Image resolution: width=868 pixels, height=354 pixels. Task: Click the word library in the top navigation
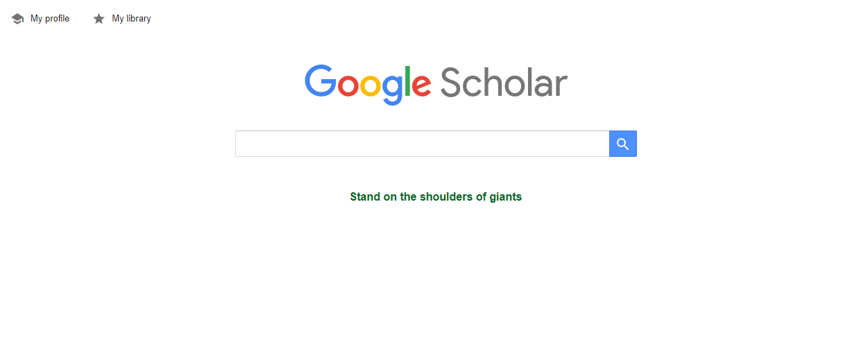138,19
